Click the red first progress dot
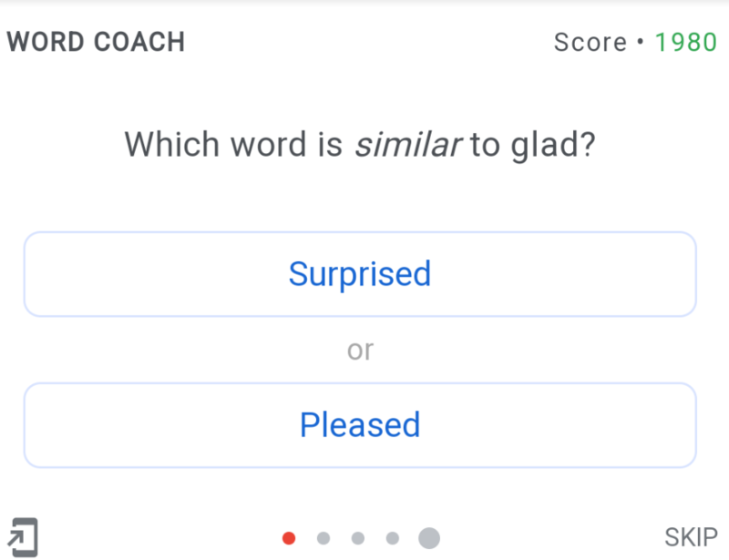The height and width of the screenshot is (560, 729). 289,538
